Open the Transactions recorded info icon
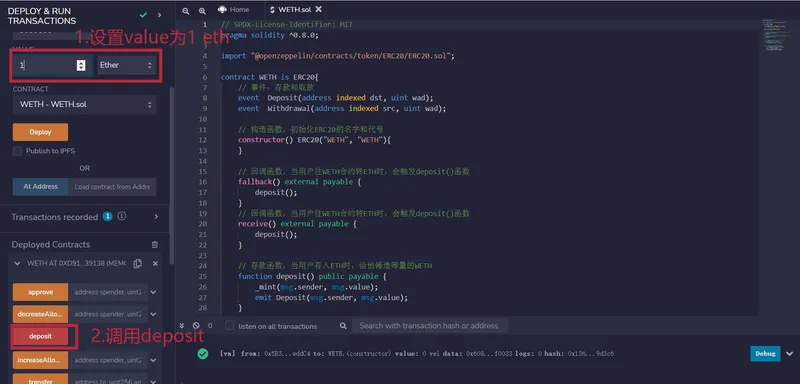This screenshot has width=800, height=384. [121, 216]
